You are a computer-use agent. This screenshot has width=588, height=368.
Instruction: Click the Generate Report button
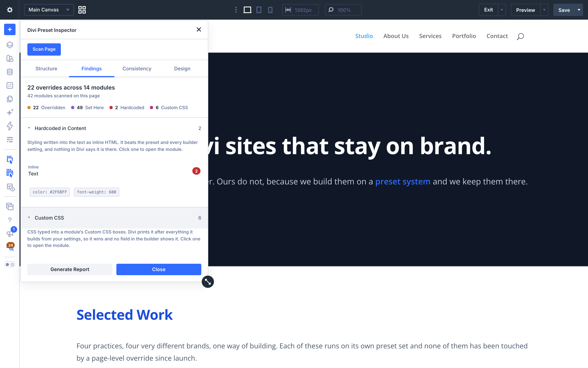[x=70, y=269]
